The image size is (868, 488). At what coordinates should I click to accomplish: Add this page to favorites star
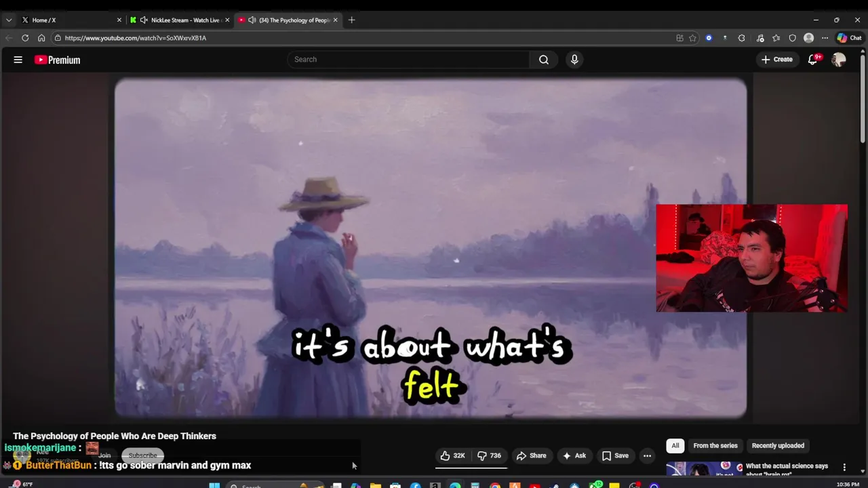[x=692, y=38]
